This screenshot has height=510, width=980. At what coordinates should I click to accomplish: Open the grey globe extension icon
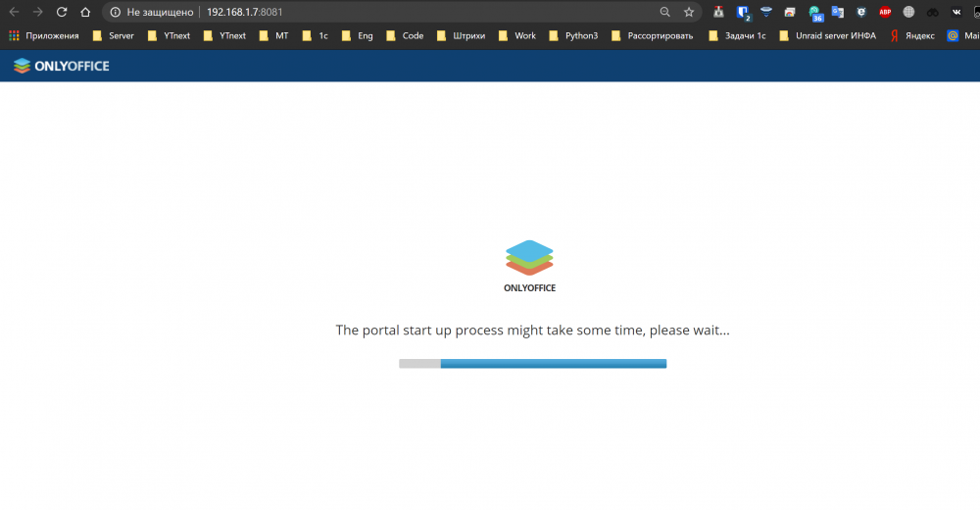[x=908, y=12]
